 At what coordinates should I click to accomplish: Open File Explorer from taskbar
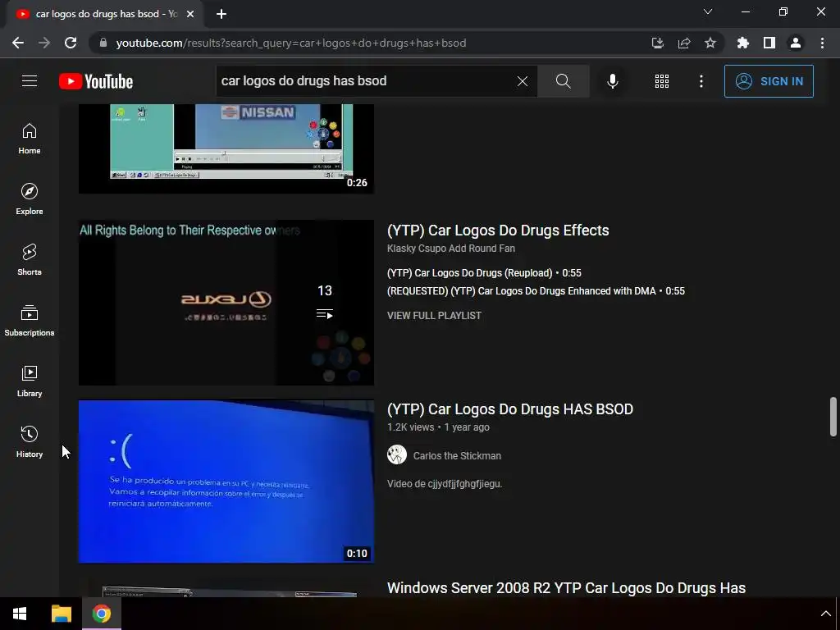(61, 614)
